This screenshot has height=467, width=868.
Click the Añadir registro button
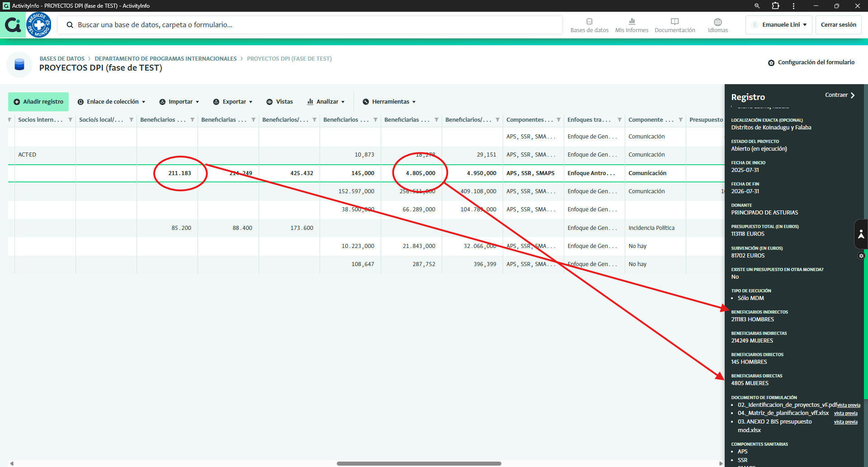(38, 102)
